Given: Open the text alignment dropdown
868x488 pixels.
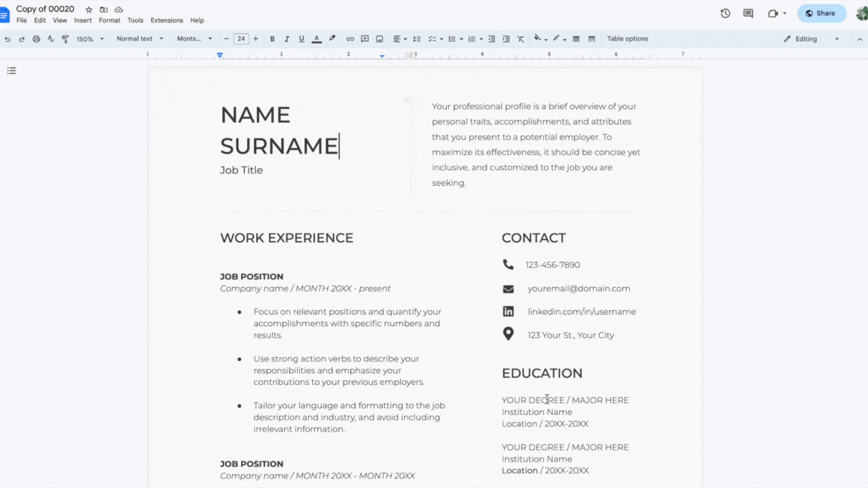Looking at the screenshot, I should (399, 38).
